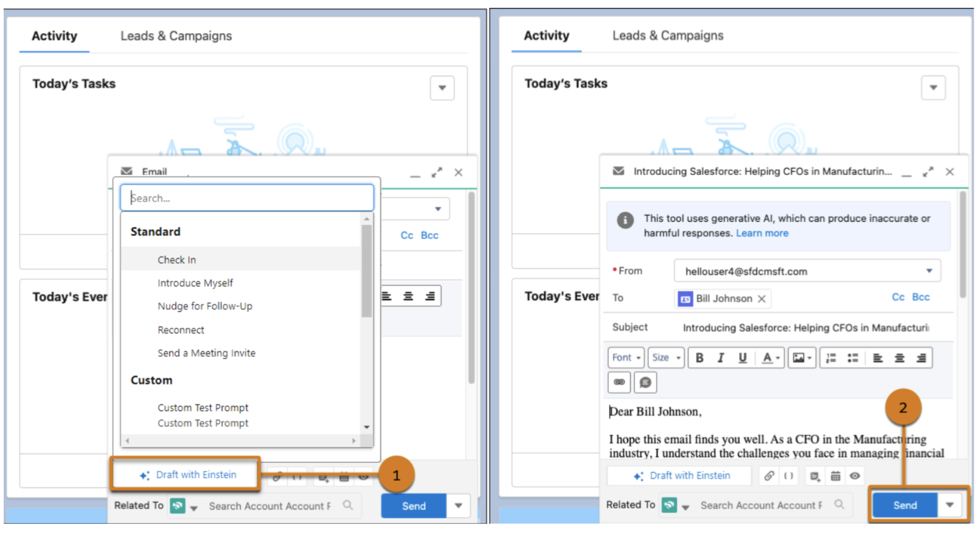Select the Introduce Myself prompt
This screenshot has width=980, height=537.
coord(241,283)
